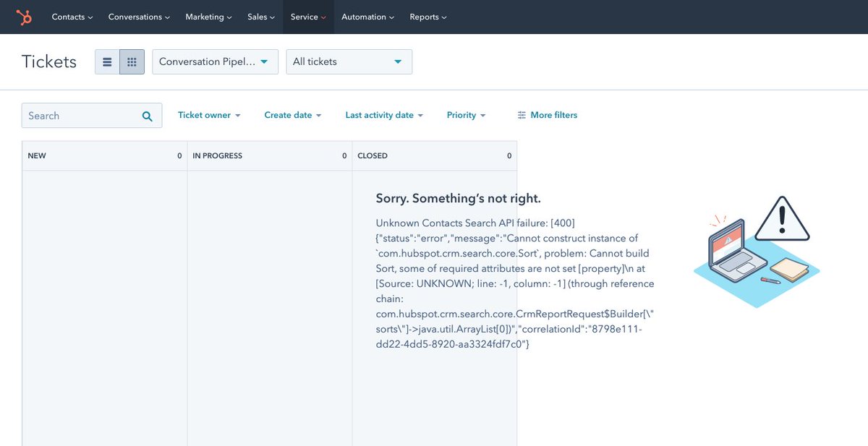This screenshot has height=446, width=868.
Task: Open the Priority filter
Action: 467,115
